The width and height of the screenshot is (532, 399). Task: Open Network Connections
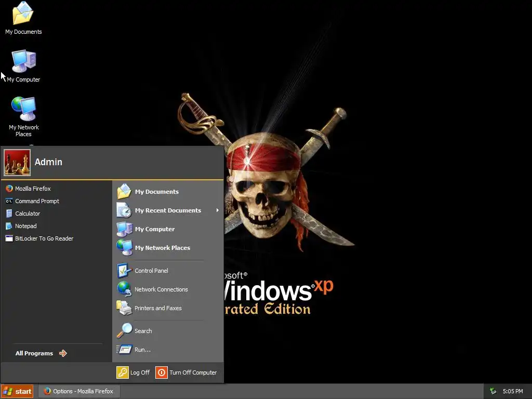(168, 289)
